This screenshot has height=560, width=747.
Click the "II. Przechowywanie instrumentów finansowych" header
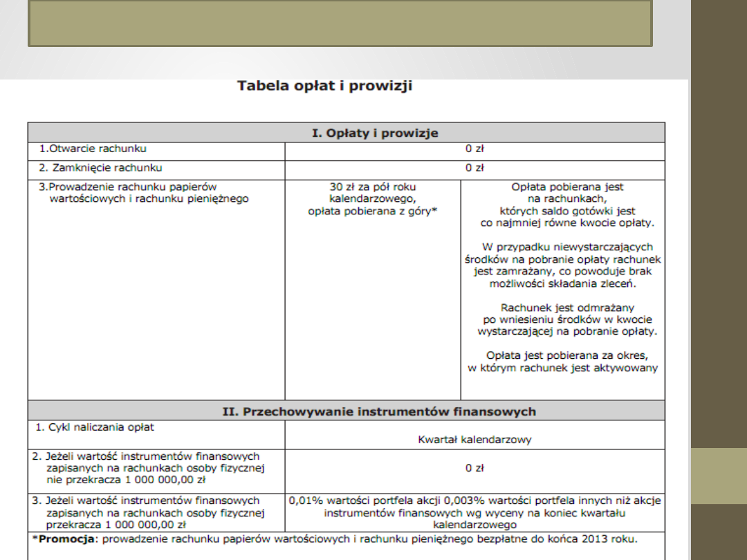tap(379, 411)
